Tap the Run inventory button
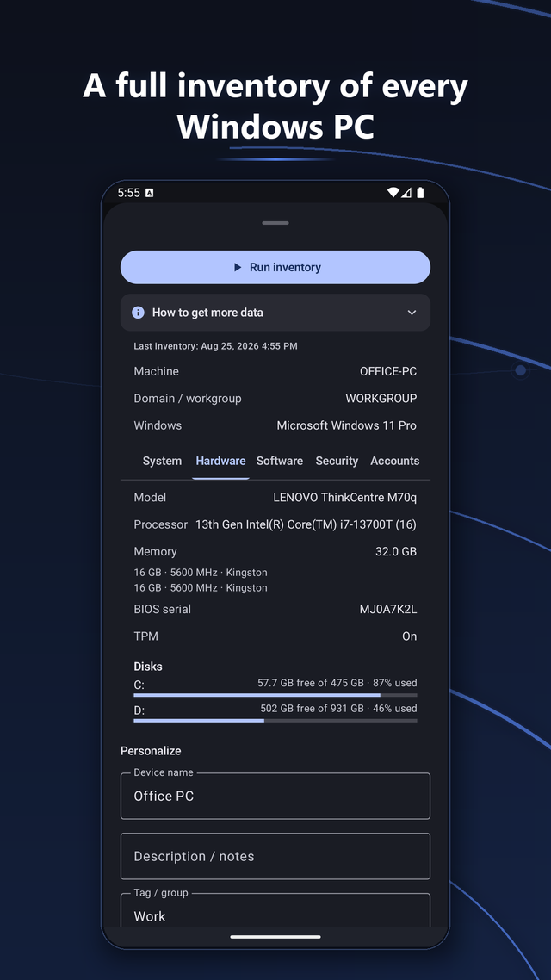The height and width of the screenshot is (980, 551). click(275, 268)
